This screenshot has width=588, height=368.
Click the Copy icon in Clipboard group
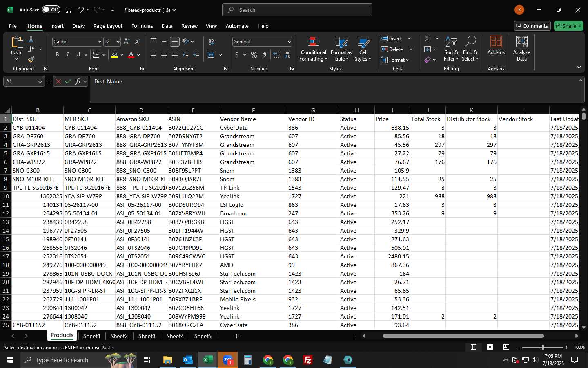coord(31,49)
